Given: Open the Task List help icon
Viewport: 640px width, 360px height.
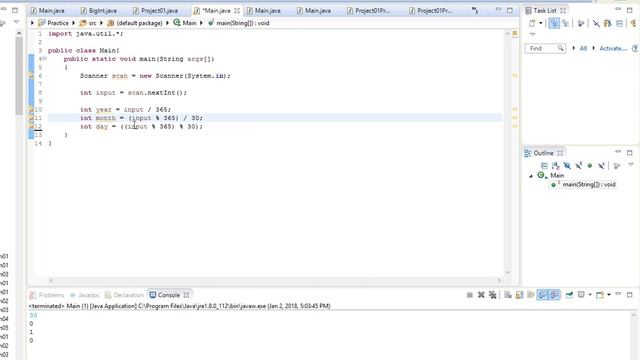Looking at the screenshot, I should [x=635, y=48].
